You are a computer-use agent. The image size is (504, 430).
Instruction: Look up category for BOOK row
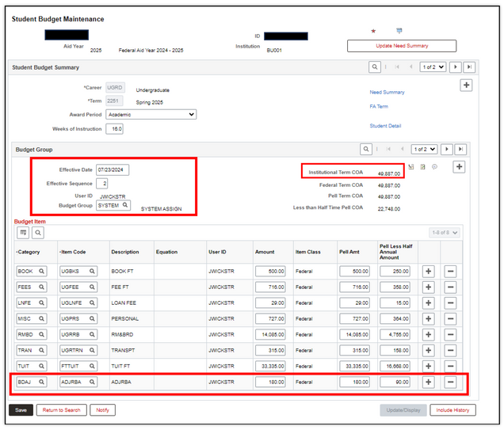click(41, 271)
